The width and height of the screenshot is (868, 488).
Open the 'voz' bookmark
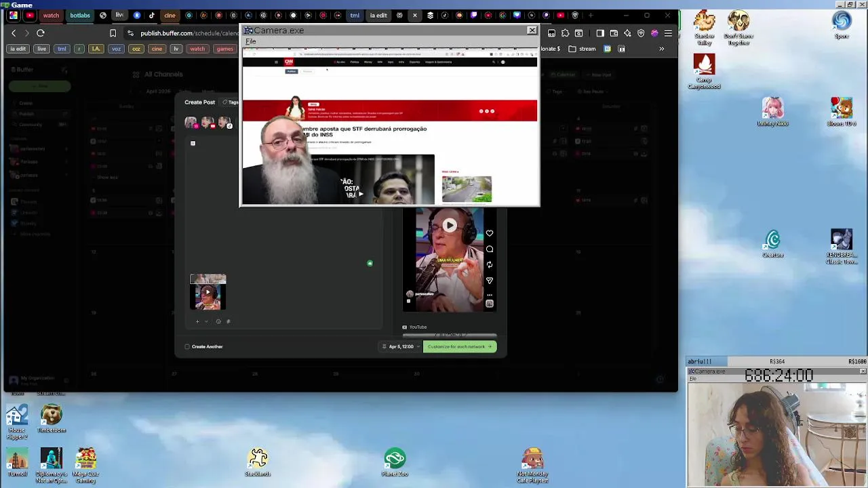tap(116, 49)
